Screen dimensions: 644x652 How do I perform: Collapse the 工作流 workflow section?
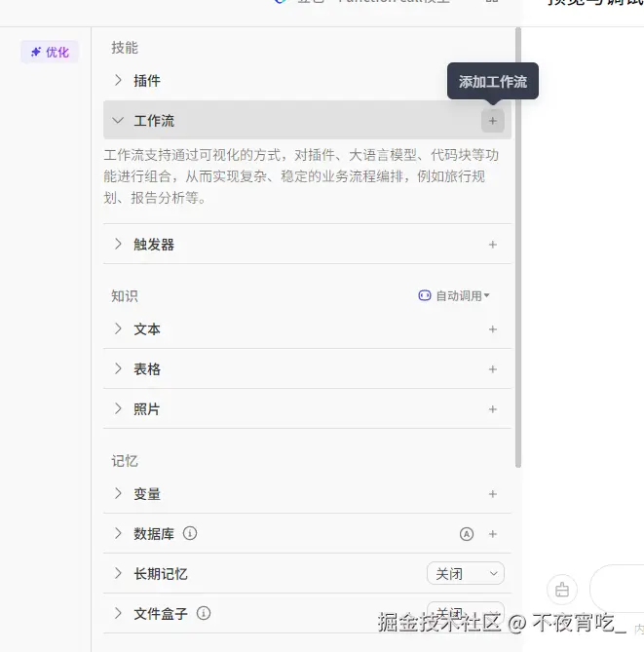click(118, 121)
